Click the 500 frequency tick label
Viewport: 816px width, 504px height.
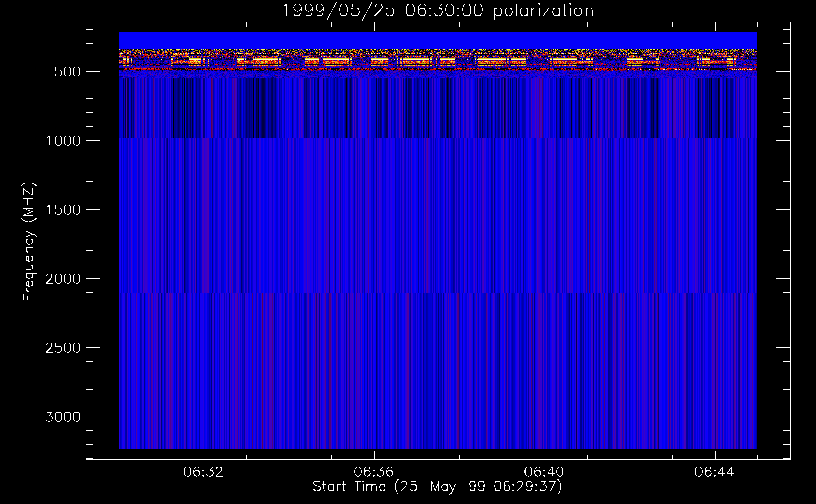pyautogui.click(x=68, y=72)
